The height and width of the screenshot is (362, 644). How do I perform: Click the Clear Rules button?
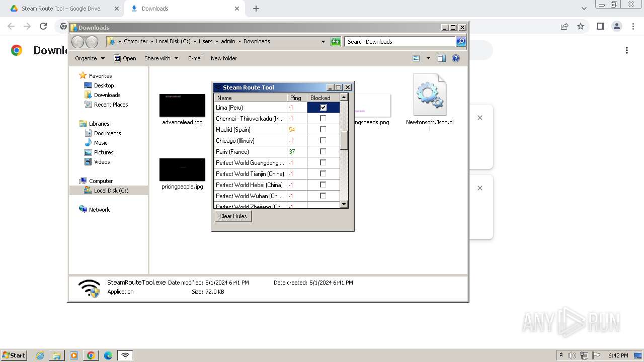coord(233,216)
